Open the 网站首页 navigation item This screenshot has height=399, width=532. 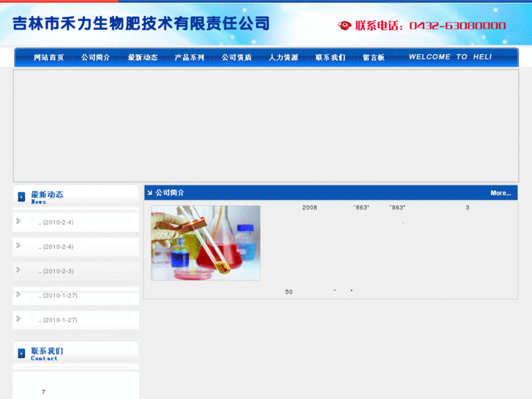point(49,57)
